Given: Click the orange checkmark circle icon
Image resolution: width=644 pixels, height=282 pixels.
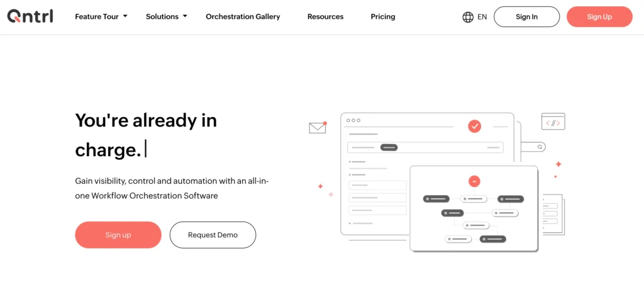Looking at the screenshot, I should coord(474,127).
